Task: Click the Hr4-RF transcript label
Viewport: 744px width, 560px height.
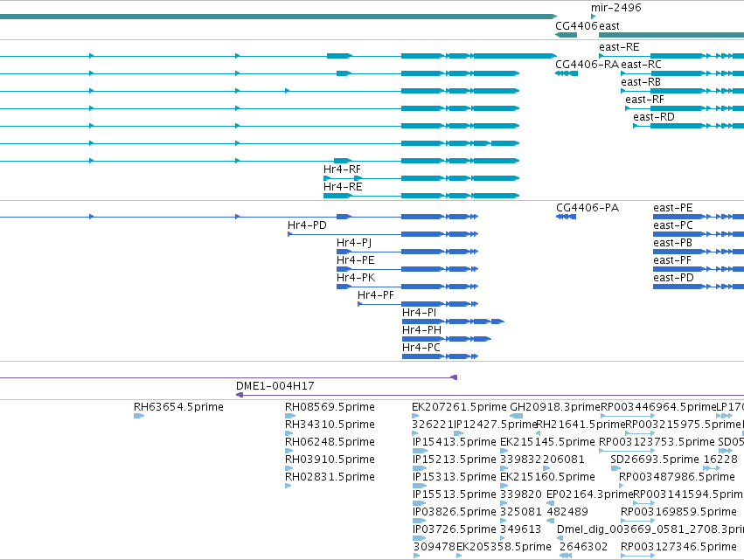Action: coord(342,169)
